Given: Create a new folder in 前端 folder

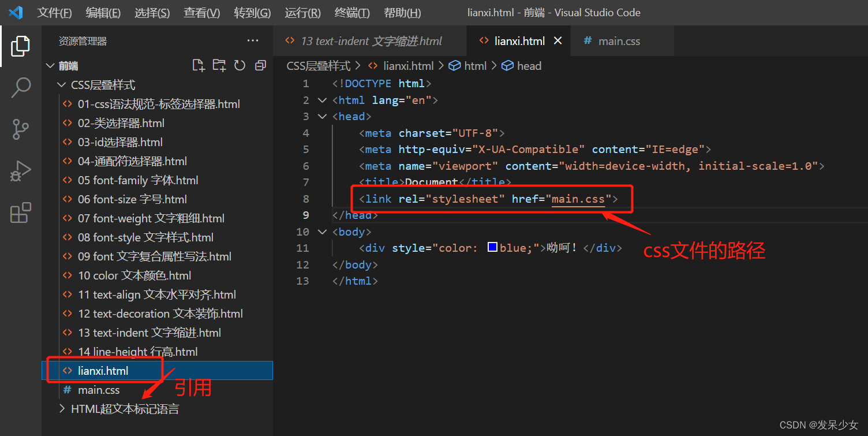Looking at the screenshot, I should click(219, 65).
